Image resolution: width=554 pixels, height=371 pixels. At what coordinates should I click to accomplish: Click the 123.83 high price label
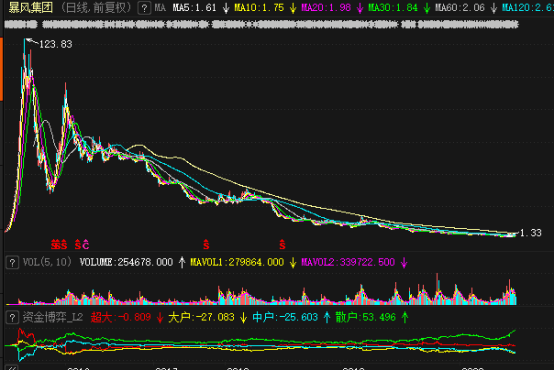(x=55, y=44)
